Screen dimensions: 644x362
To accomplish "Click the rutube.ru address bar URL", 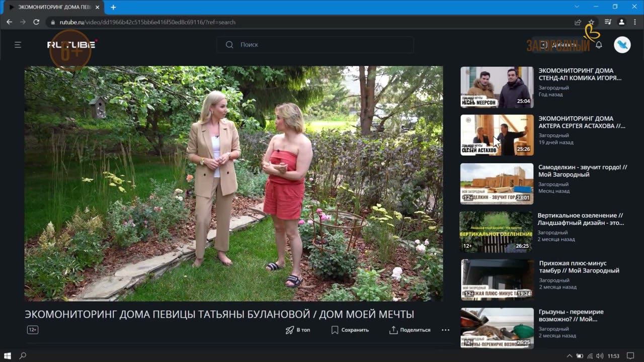I will coord(147,22).
